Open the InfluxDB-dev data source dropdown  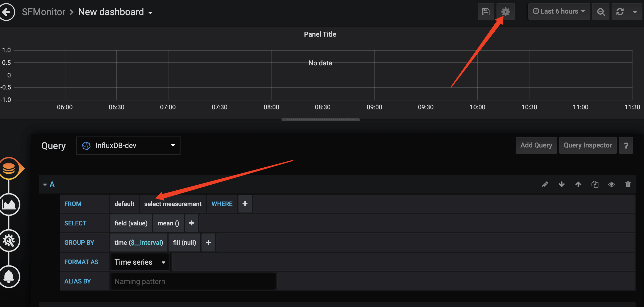[128, 145]
